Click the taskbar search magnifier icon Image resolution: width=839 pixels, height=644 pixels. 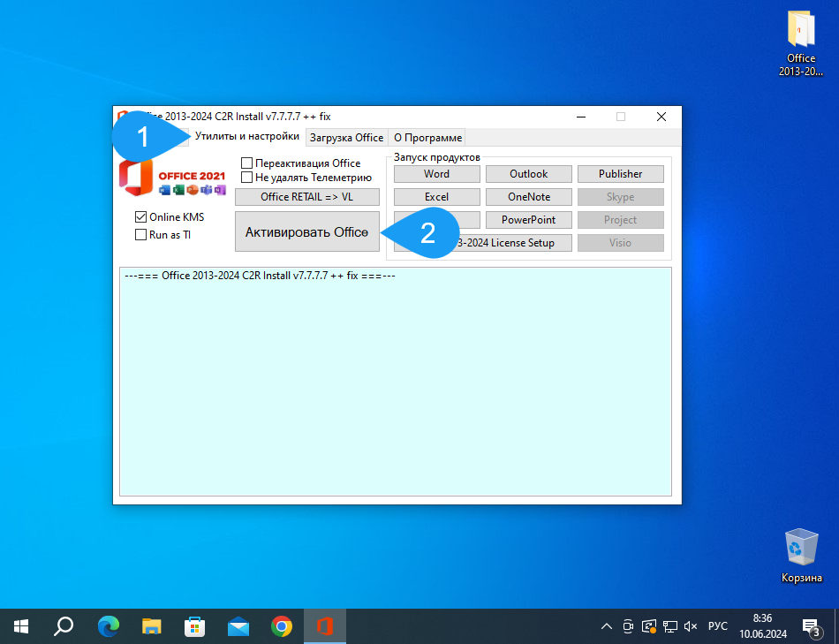point(64,626)
